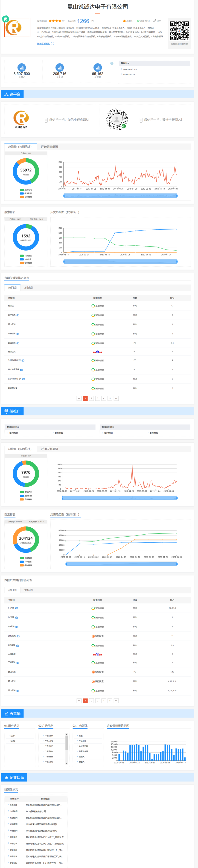The width and height of the screenshot is (198, 868).
Task: Click the blue icon next to 1.13Cable天线
Action: click(x=23, y=361)
